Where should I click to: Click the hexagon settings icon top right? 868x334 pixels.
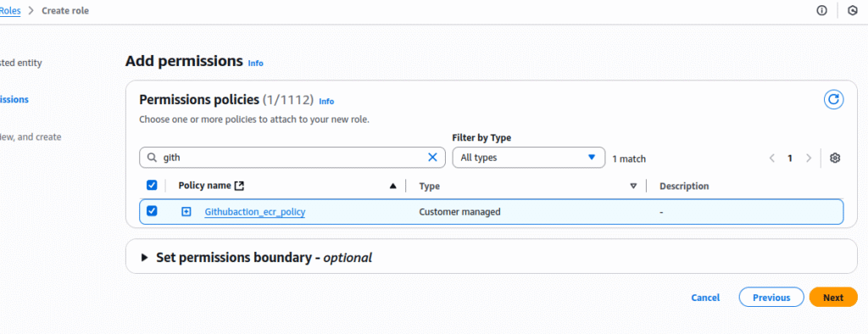853,10
